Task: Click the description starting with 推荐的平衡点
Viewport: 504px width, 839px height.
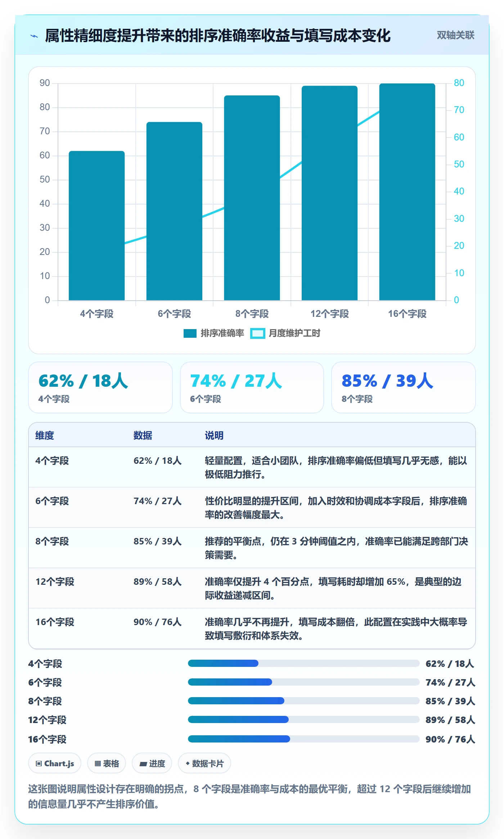Action: tap(336, 548)
